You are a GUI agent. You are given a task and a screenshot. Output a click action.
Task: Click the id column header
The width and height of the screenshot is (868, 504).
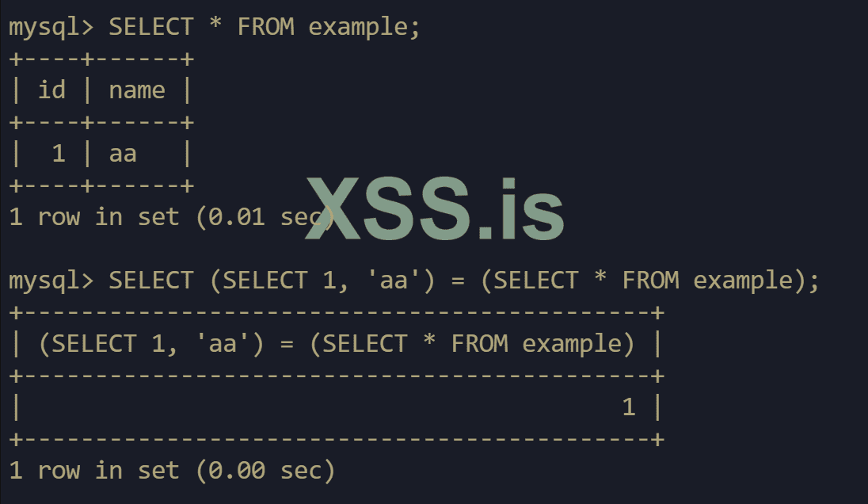tap(51, 90)
